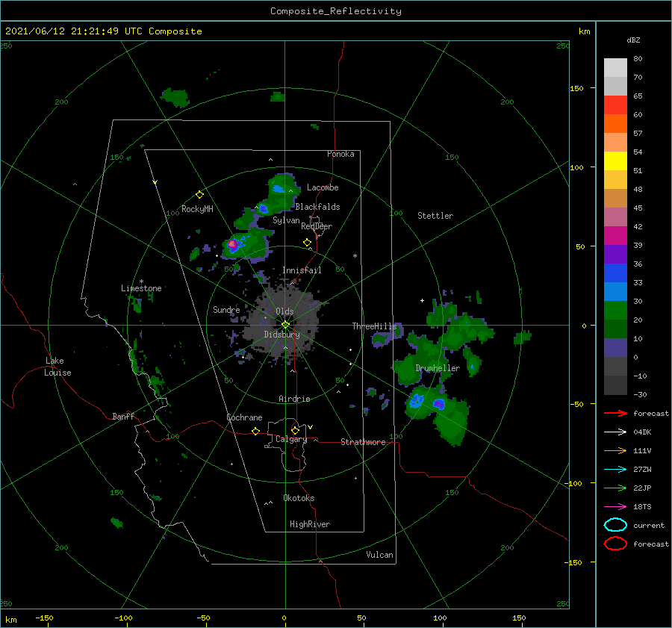
Task: Click the 150 tick on right axis
Action: coord(576,88)
